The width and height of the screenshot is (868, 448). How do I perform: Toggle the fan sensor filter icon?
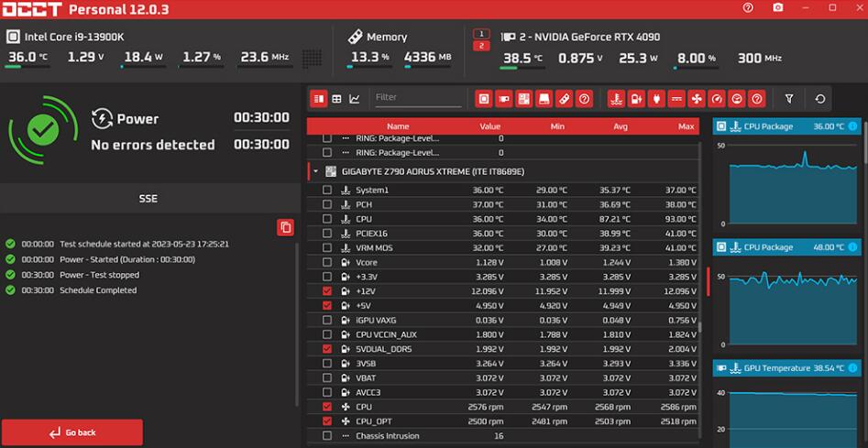[x=697, y=98]
